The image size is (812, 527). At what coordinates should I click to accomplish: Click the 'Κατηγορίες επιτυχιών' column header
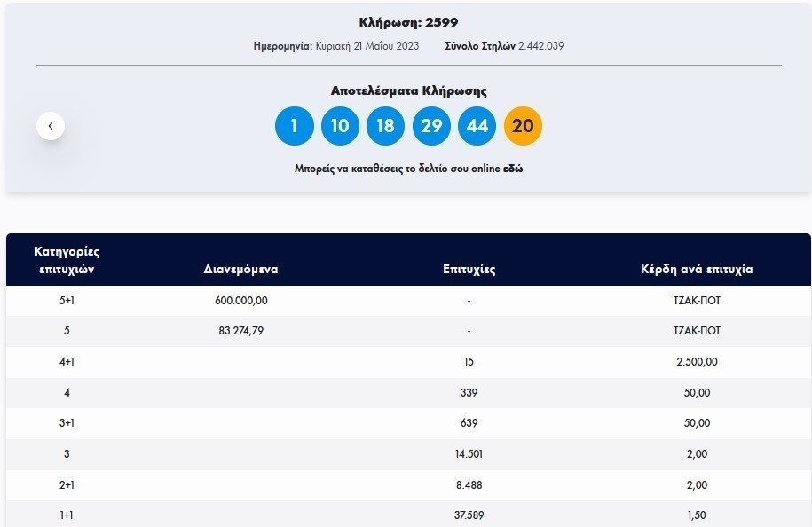point(67,260)
